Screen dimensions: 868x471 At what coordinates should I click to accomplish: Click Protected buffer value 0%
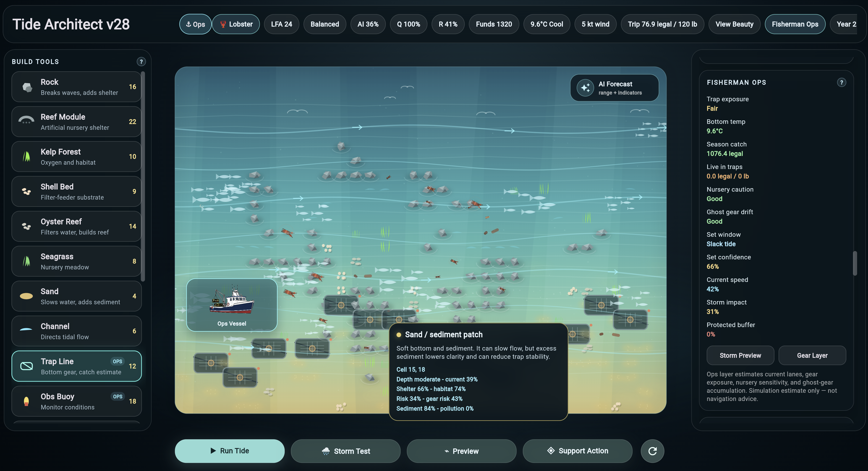(x=711, y=334)
